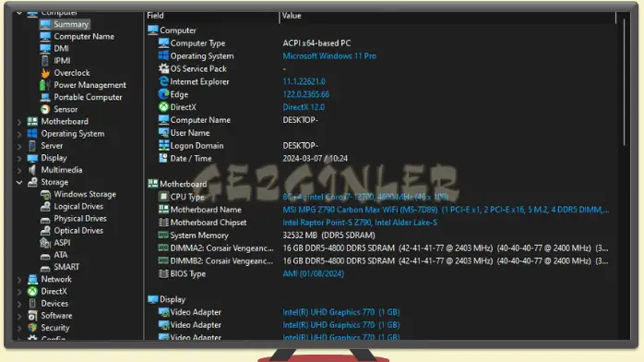Click the SMART drive icon
This screenshot has height=362, width=644.
click(45, 268)
